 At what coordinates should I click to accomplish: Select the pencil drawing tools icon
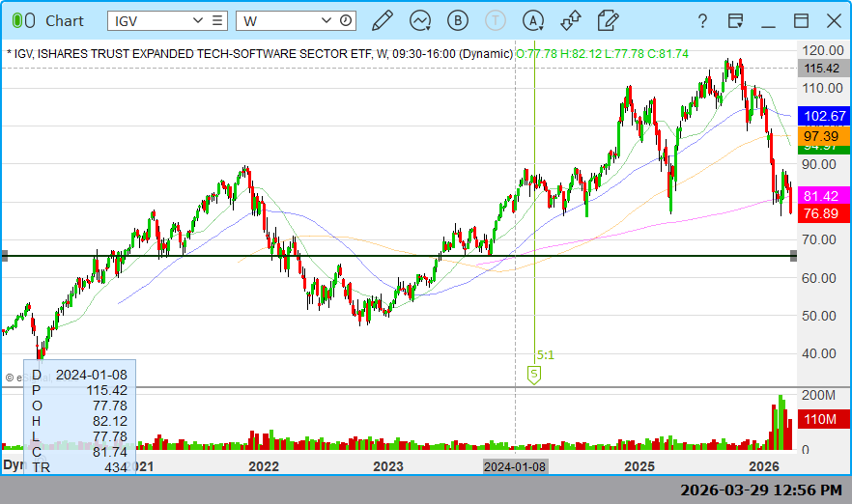click(383, 20)
